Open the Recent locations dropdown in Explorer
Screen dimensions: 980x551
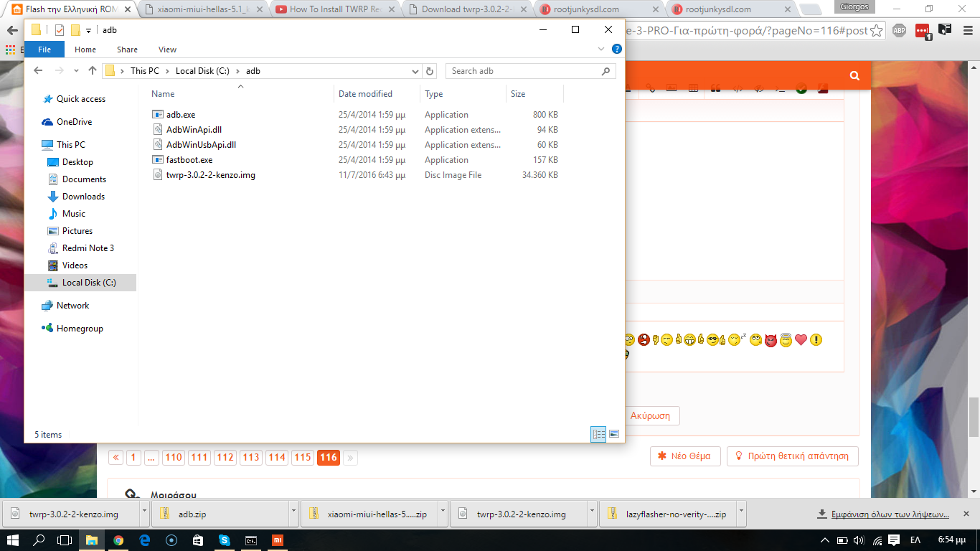pos(76,70)
